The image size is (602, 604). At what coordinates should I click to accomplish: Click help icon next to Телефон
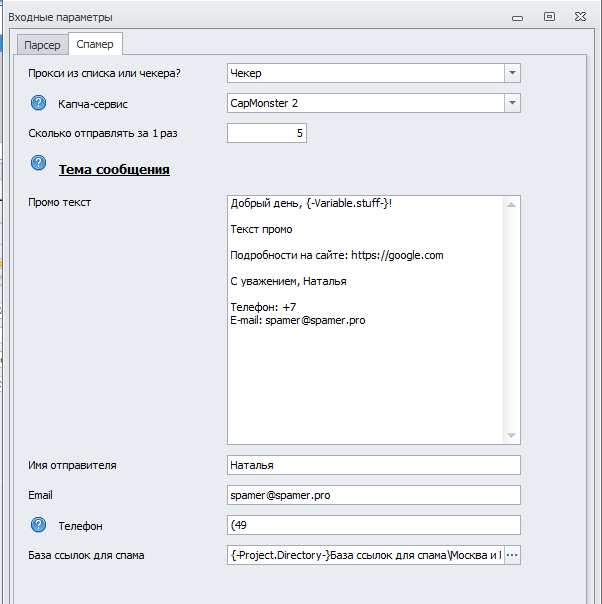tap(39, 525)
